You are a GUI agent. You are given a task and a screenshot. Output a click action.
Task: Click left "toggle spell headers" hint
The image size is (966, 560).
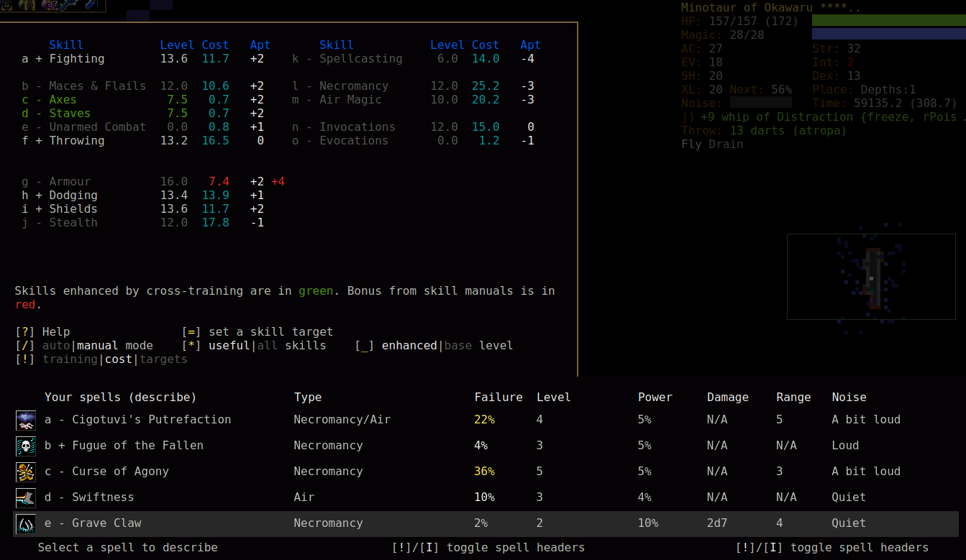pyautogui.click(x=488, y=548)
